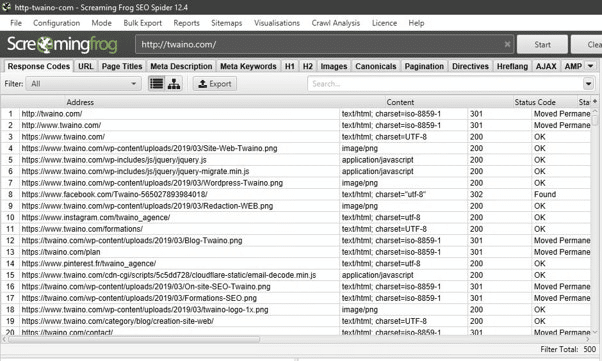Open the Bulk Export menu

pos(142,23)
